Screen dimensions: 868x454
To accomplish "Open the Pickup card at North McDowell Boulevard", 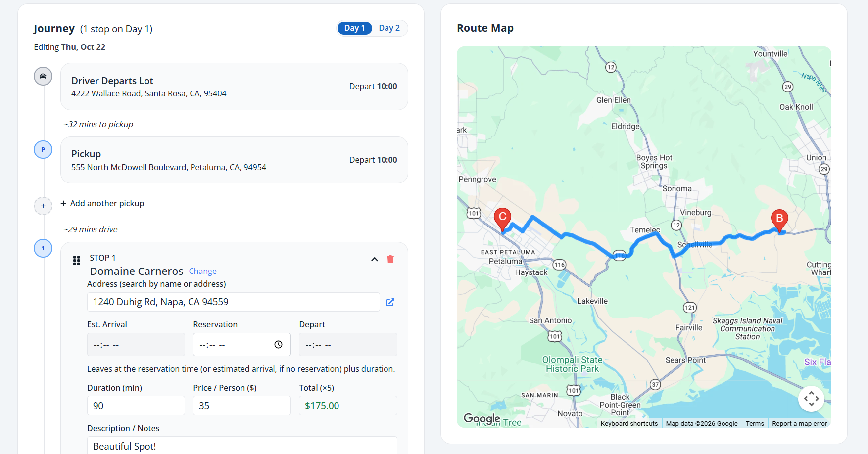I will 234,160.
